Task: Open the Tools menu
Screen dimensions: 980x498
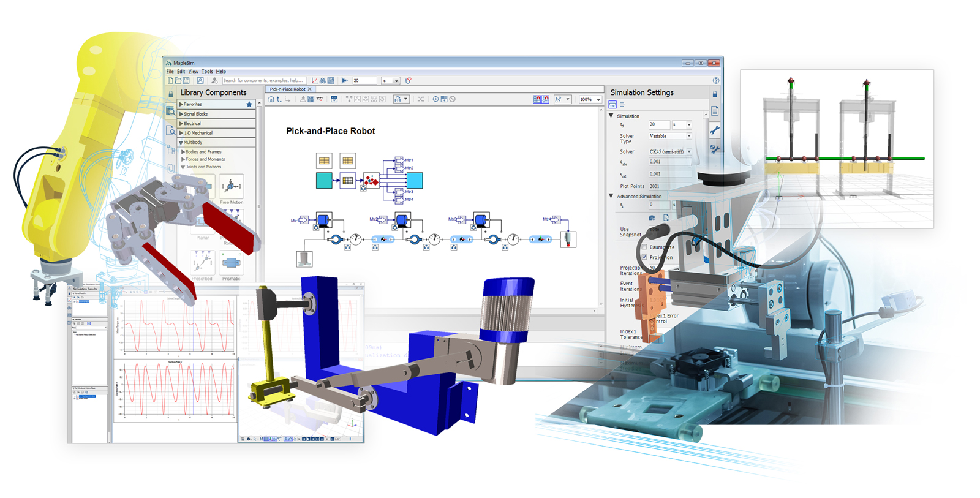Action: pos(207,72)
